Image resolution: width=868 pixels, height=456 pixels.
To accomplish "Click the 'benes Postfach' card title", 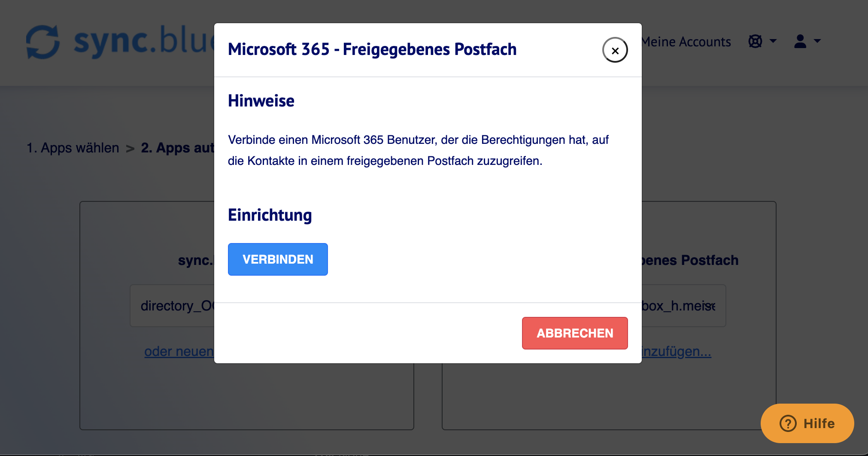I will pos(690,260).
